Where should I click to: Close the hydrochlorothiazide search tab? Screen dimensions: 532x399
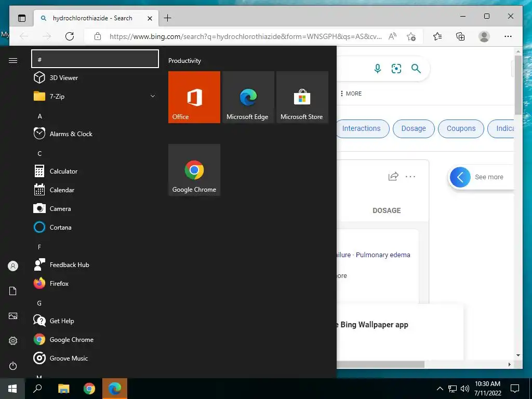(150, 18)
